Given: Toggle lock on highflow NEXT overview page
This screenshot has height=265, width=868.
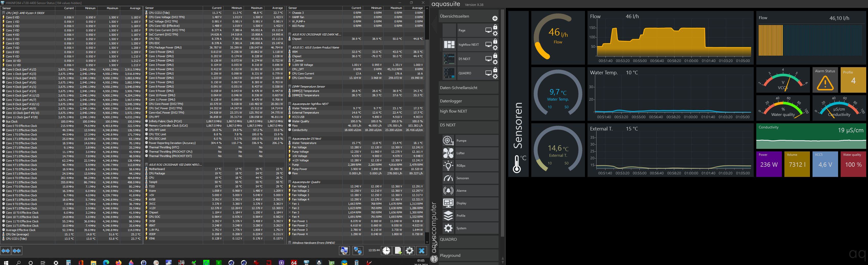Looking at the screenshot, I should [x=495, y=41].
